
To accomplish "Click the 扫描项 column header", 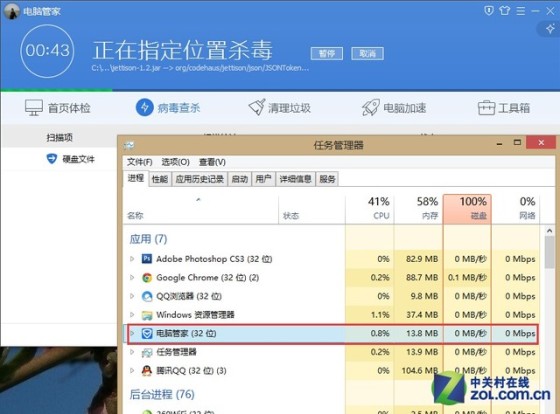I will [x=60, y=138].
